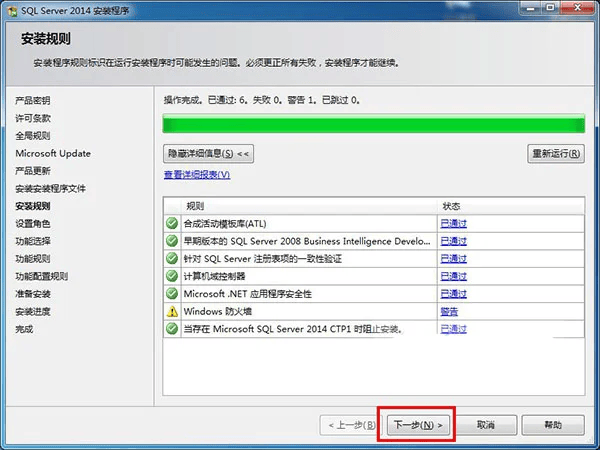Minimize the SQL Server 2014 setup window

(532, 7)
